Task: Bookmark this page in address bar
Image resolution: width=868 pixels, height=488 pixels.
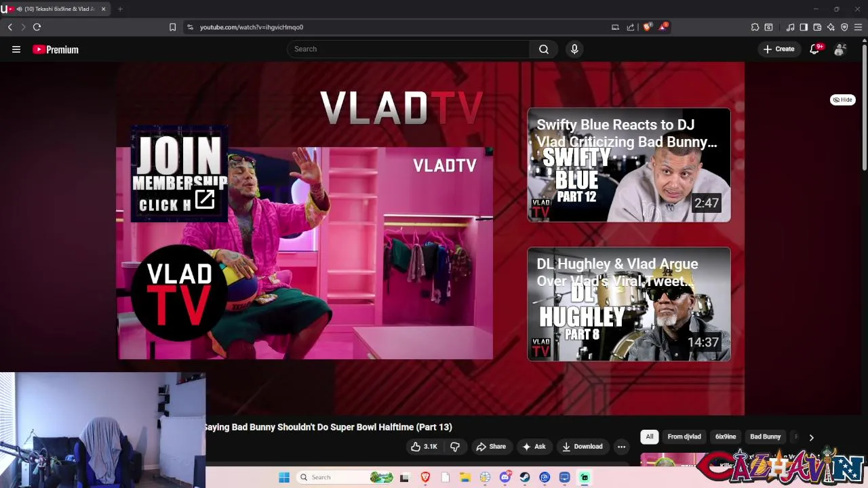Action: click(172, 27)
